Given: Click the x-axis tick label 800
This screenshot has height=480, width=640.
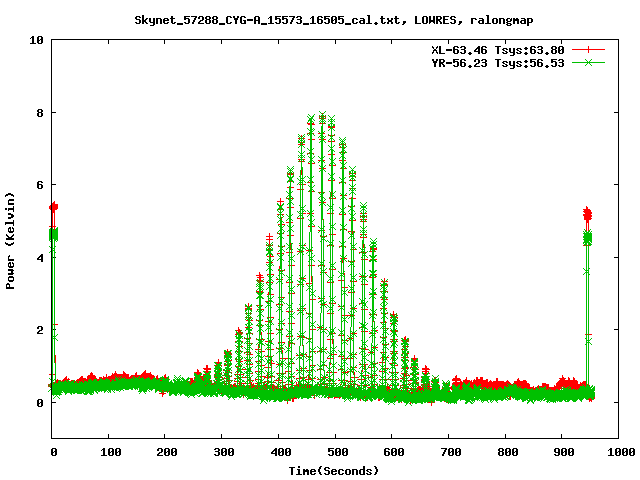Looking at the screenshot, I should tap(507, 452).
